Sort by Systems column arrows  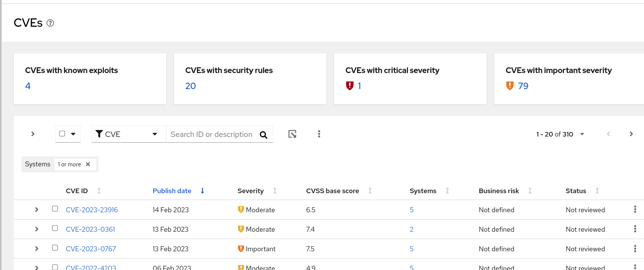click(x=447, y=190)
